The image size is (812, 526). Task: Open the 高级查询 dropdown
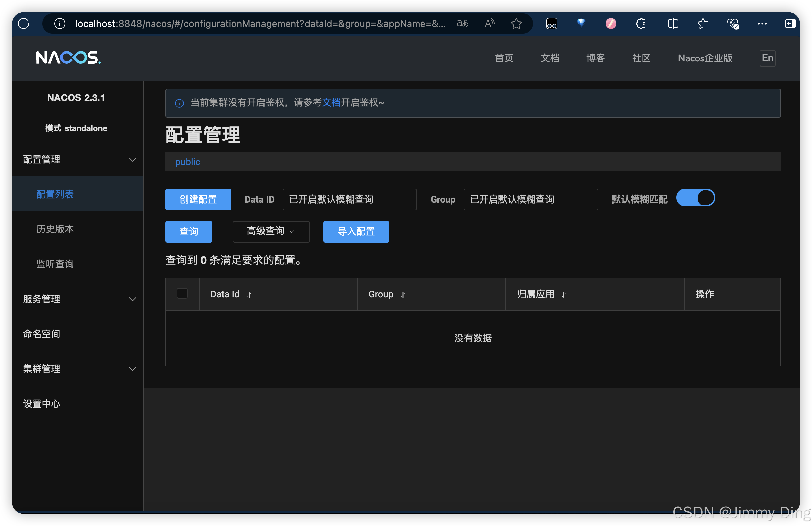tap(271, 232)
